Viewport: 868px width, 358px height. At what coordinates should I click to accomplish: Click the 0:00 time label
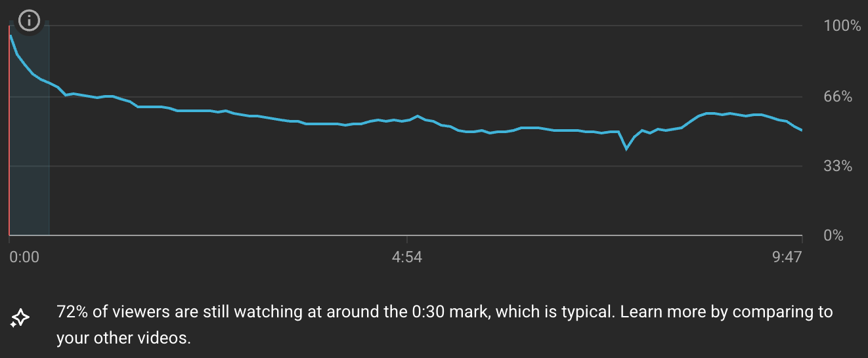click(25, 257)
